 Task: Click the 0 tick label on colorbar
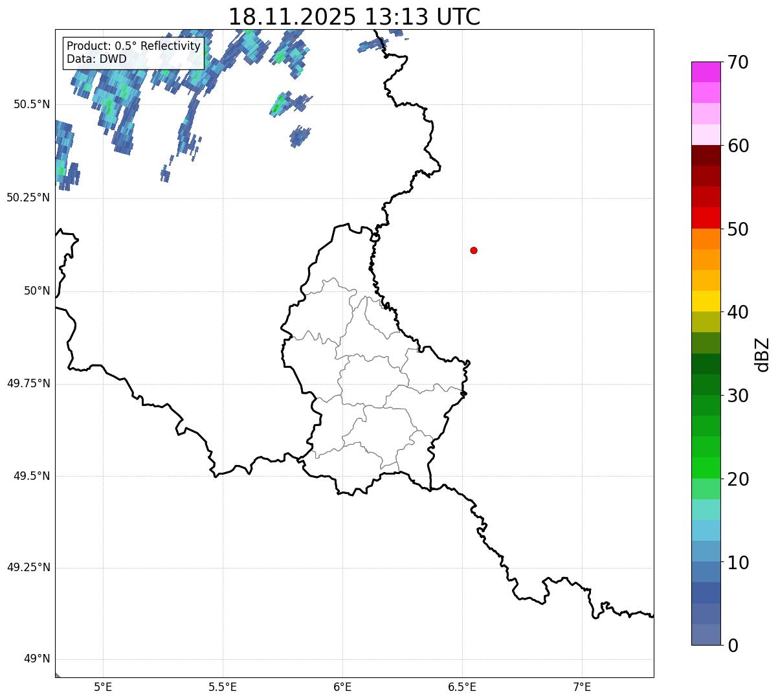click(x=731, y=646)
